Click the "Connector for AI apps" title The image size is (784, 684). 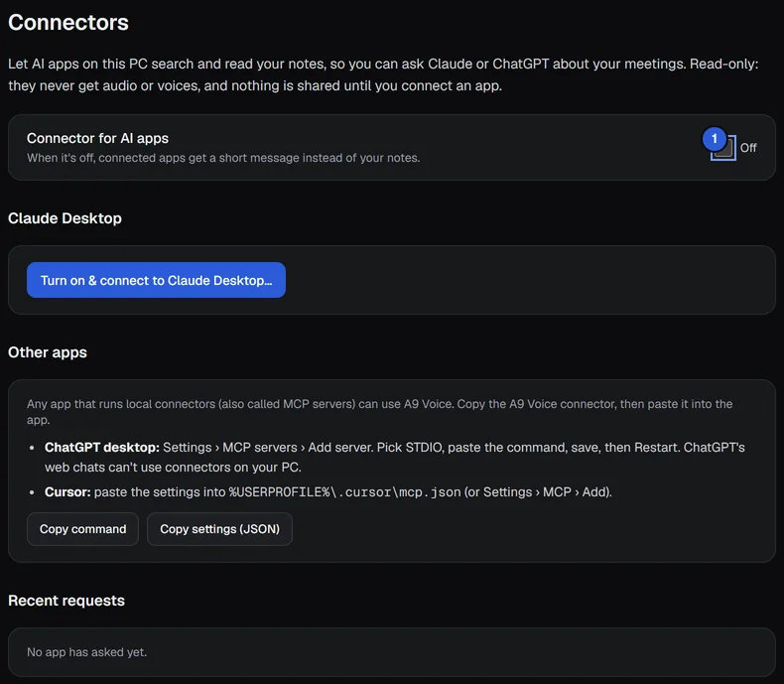97,138
